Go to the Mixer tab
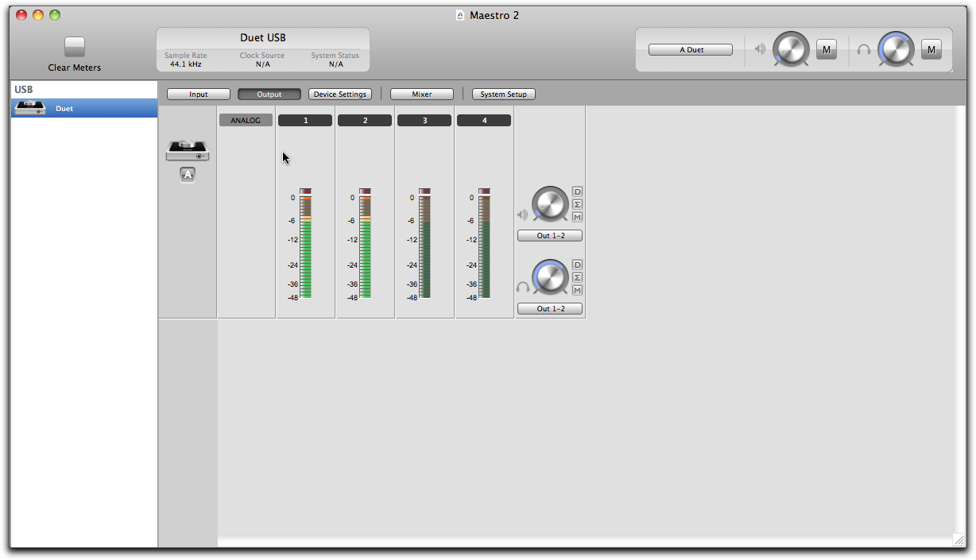976x560 pixels. click(422, 95)
